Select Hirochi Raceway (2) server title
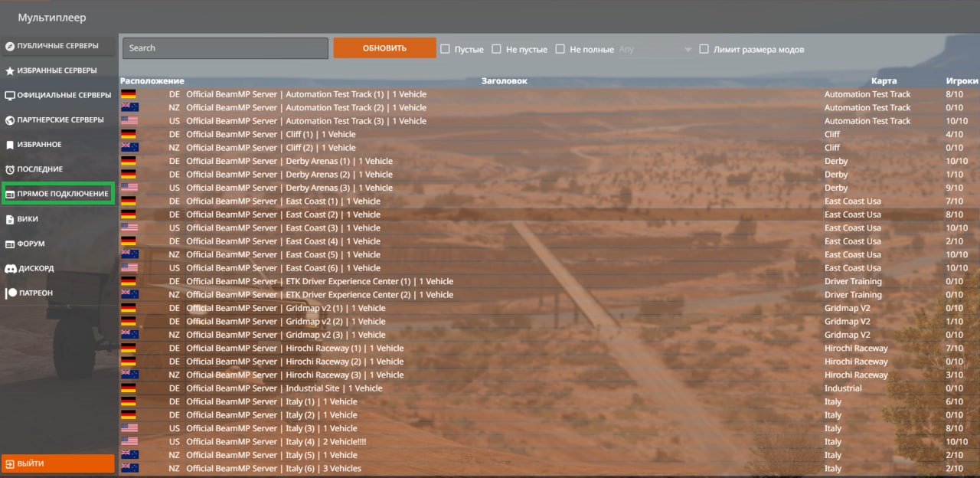Screen dimensions: 980x478 point(295,362)
